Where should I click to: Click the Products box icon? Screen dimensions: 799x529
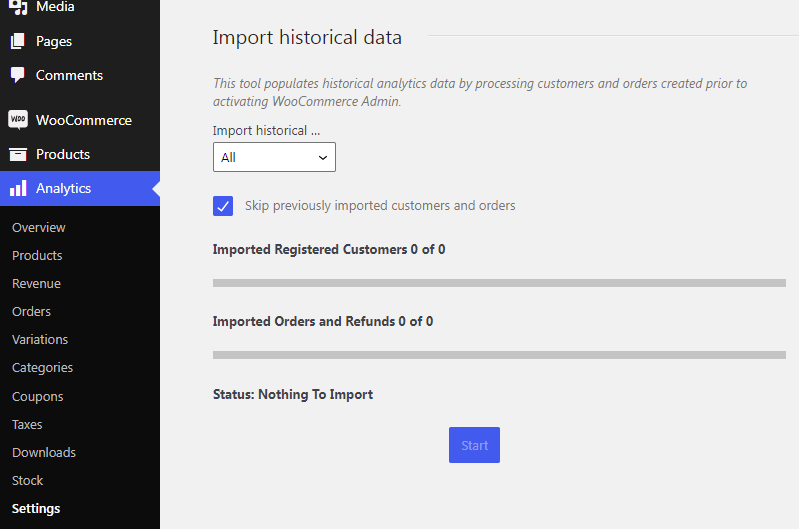(x=18, y=154)
